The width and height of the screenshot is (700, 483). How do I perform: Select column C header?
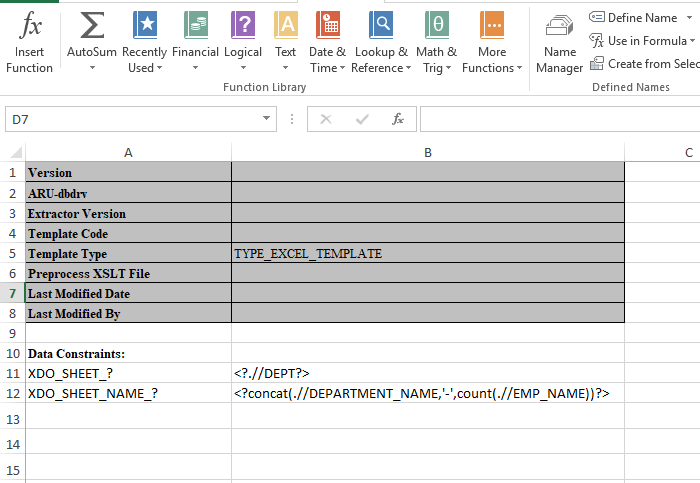coord(662,153)
